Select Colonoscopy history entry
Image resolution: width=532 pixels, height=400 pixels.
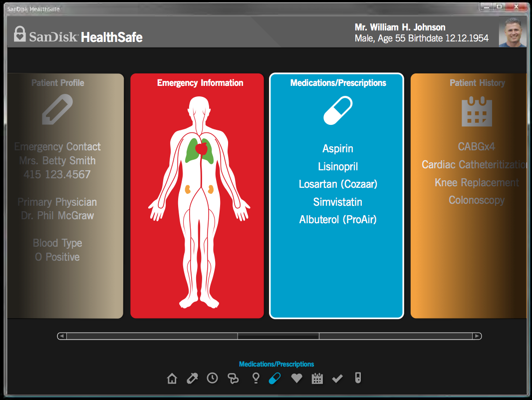[477, 200]
